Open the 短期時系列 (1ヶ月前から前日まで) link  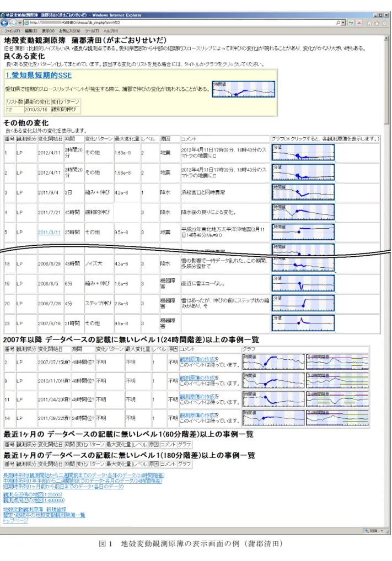tap(63, 487)
